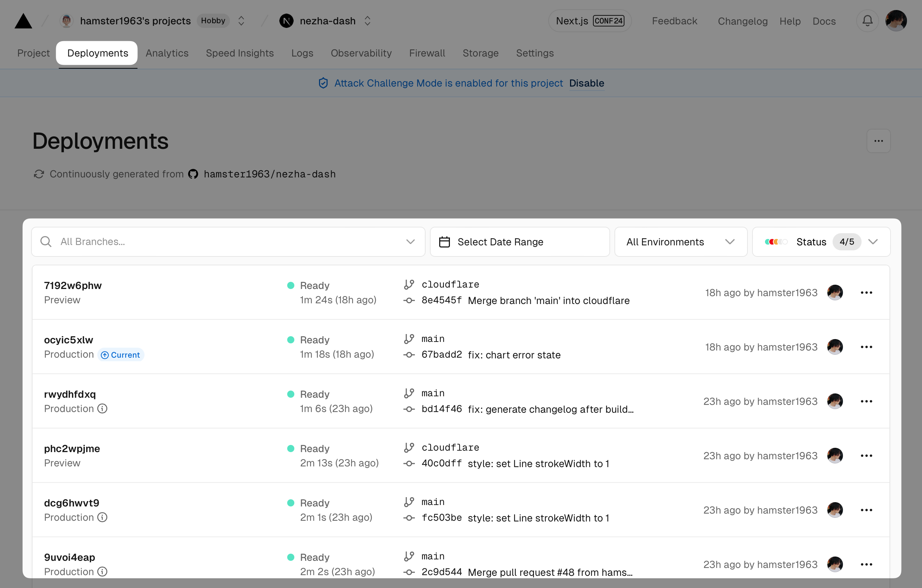Screen dimensions: 922x588
Task: Click commit icon beside 67badd2
Action: tap(409, 355)
